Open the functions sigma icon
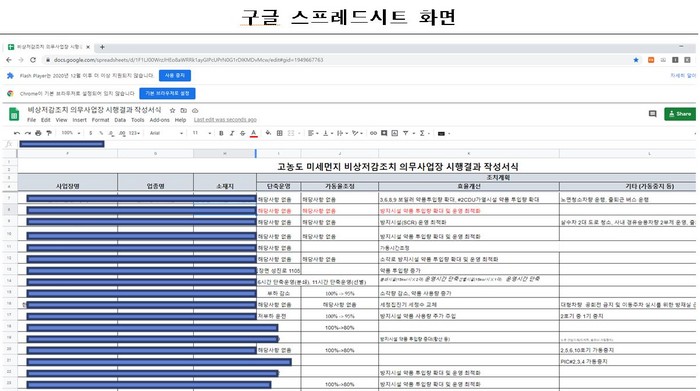 [422, 133]
